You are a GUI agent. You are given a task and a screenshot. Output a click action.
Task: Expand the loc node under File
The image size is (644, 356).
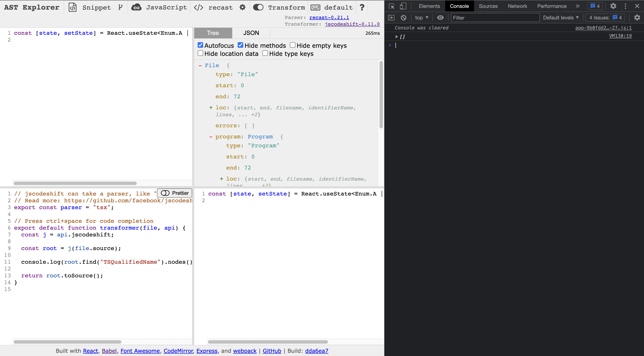(211, 108)
